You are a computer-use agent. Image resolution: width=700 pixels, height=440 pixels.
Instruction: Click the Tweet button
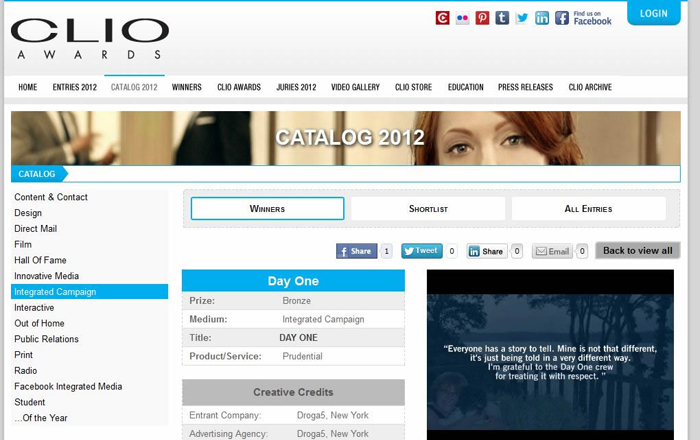tap(422, 251)
